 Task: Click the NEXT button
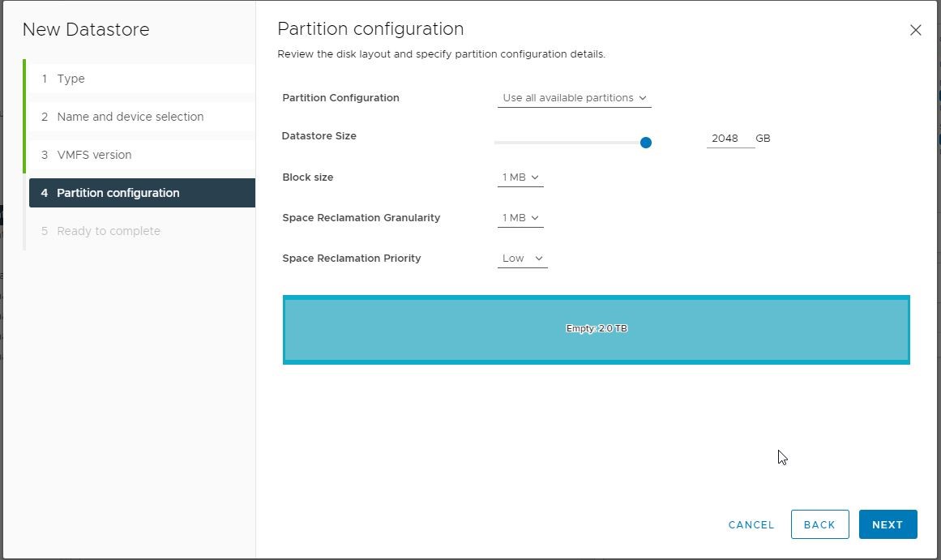pos(888,524)
